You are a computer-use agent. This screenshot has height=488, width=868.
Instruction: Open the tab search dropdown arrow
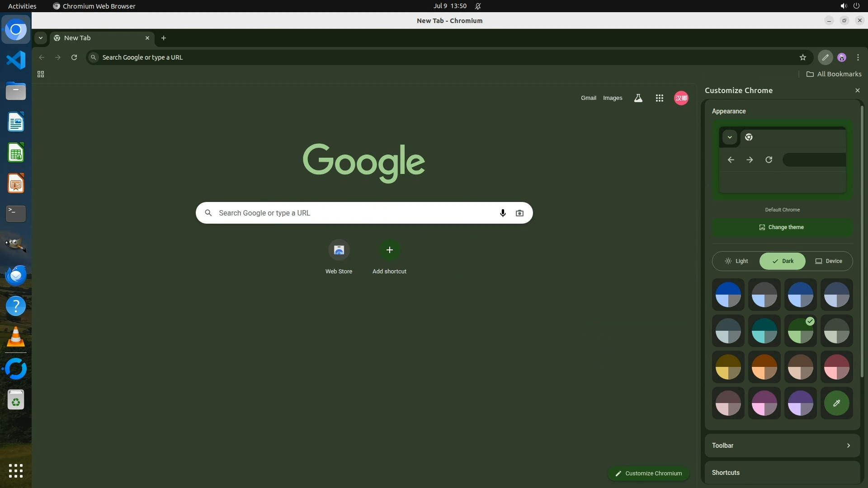(x=41, y=38)
